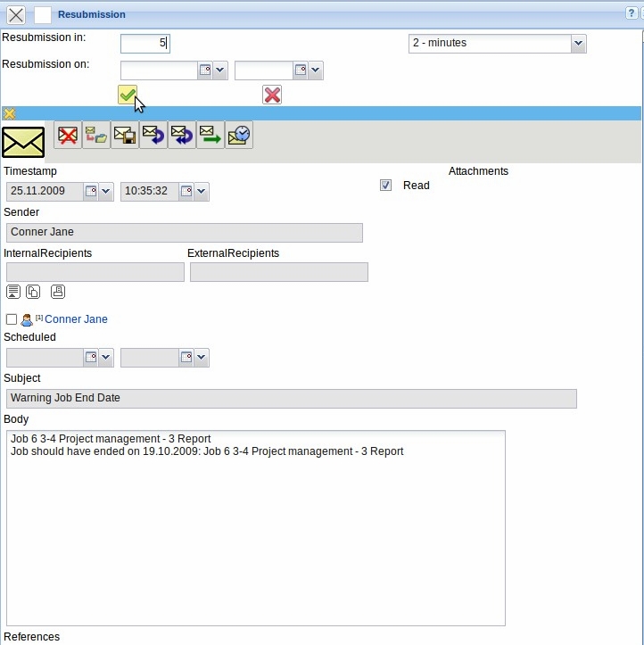Click the copy documents icon below recipients
The width and height of the screenshot is (644, 645).
(x=33, y=292)
